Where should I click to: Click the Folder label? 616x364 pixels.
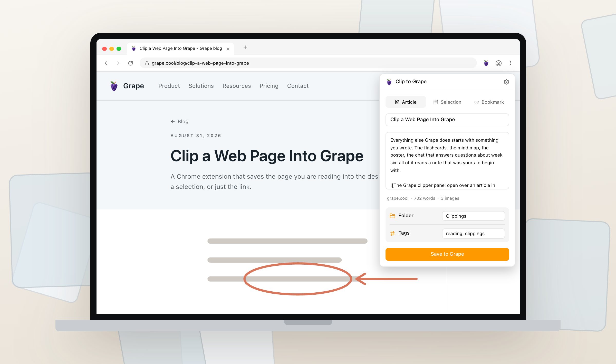[x=406, y=216]
